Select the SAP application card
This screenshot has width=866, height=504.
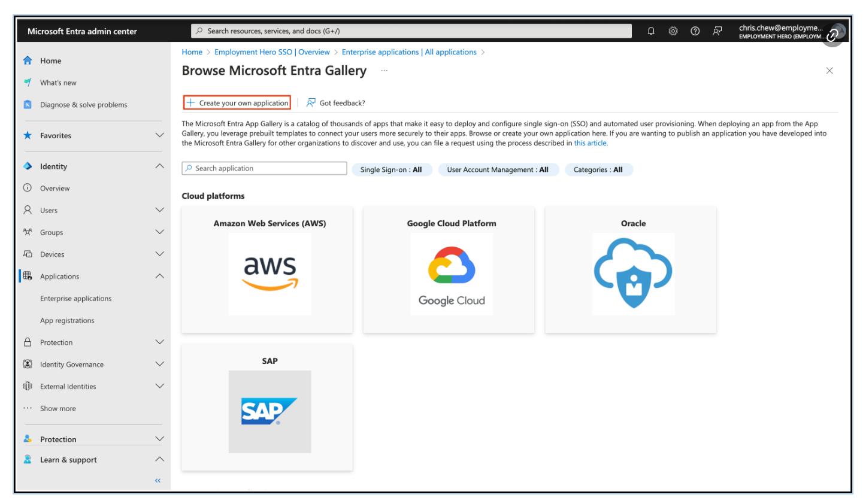(267, 408)
